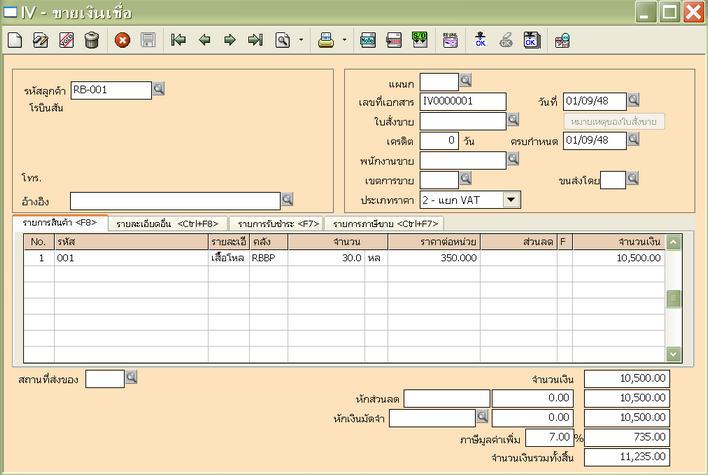Open the รายการภาษีขาย <Ctrl+F7> tab
This screenshot has height=475, width=708.
pyautogui.click(x=384, y=224)
